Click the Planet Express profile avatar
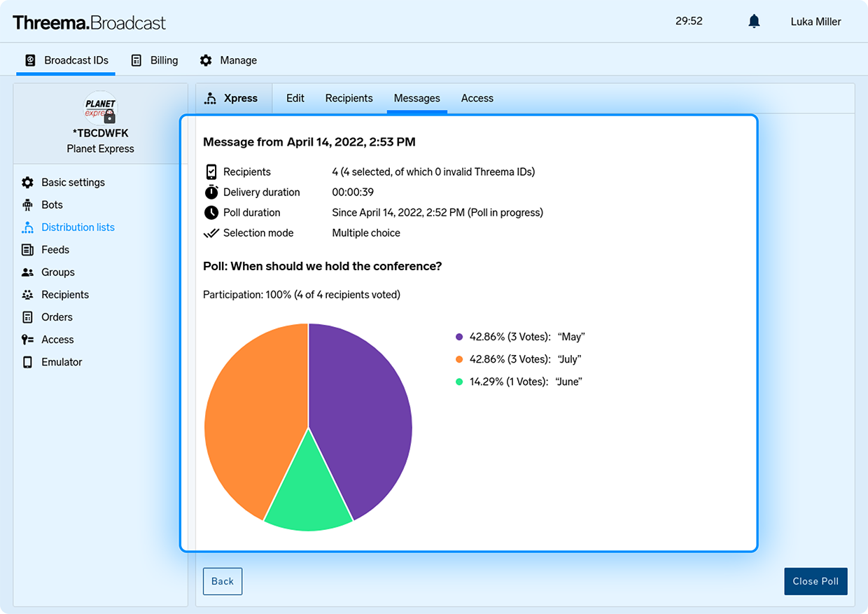Viewport: 868px width, 614px height. pyautogui.click(x=101, y=108)
